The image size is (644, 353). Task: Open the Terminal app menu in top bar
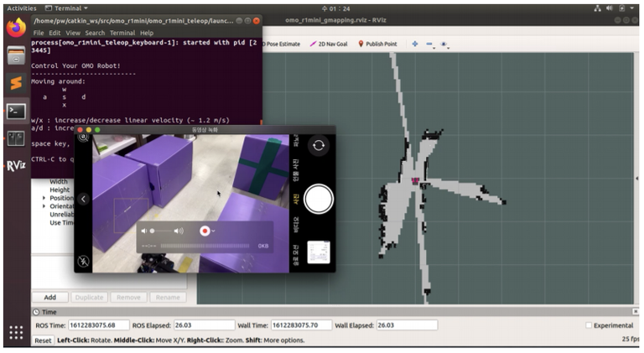click(66, 8)
